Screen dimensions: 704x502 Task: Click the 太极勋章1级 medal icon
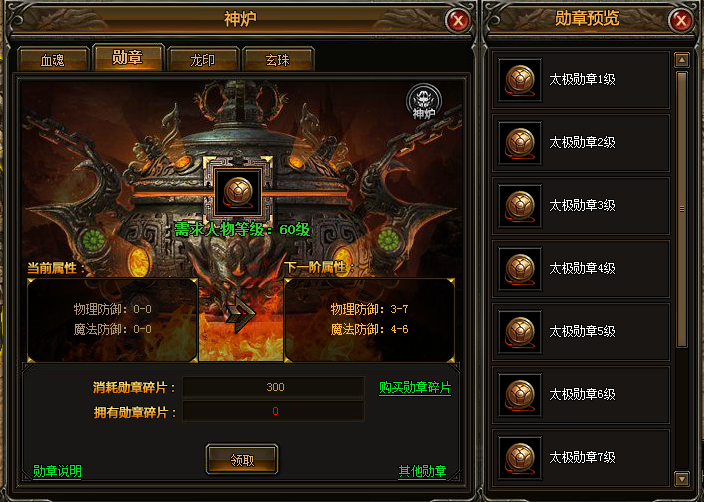tap(520, 80)
